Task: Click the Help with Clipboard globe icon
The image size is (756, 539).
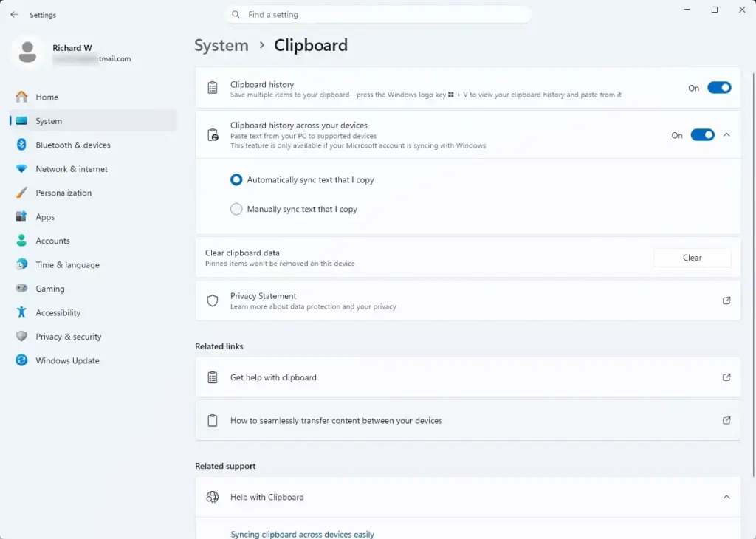Action: 213,497
